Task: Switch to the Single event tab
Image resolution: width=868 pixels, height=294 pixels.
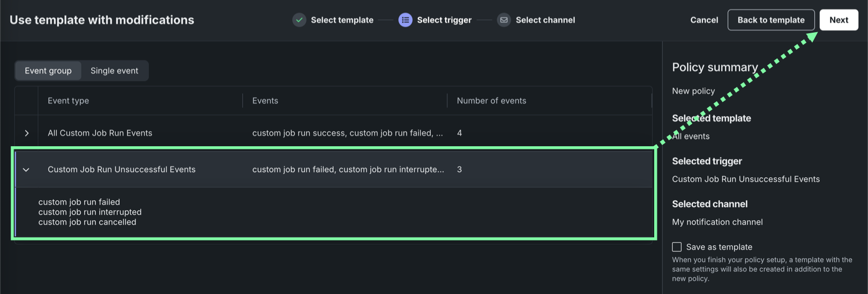Action: coord(114,71)
